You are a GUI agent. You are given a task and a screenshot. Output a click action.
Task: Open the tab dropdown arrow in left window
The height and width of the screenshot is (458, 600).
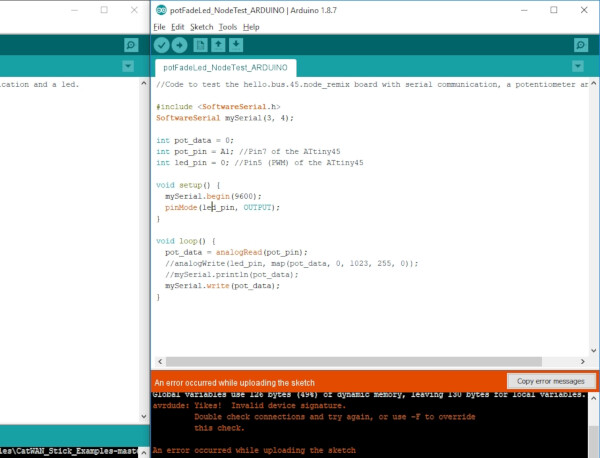tap(128, 66)
